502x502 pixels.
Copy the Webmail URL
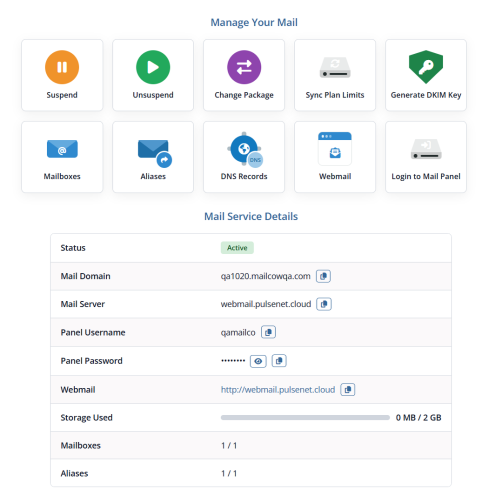pos(348,389)
